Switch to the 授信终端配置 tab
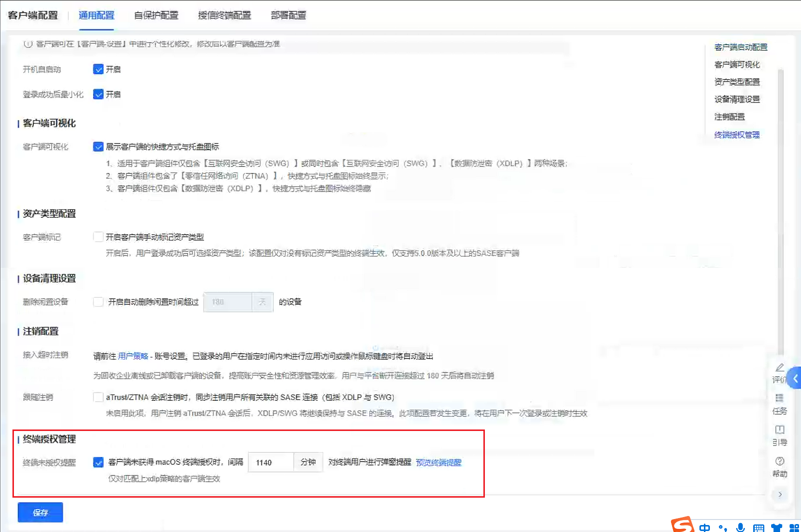This screenshot has height=532, width=801. pos(225,15)
